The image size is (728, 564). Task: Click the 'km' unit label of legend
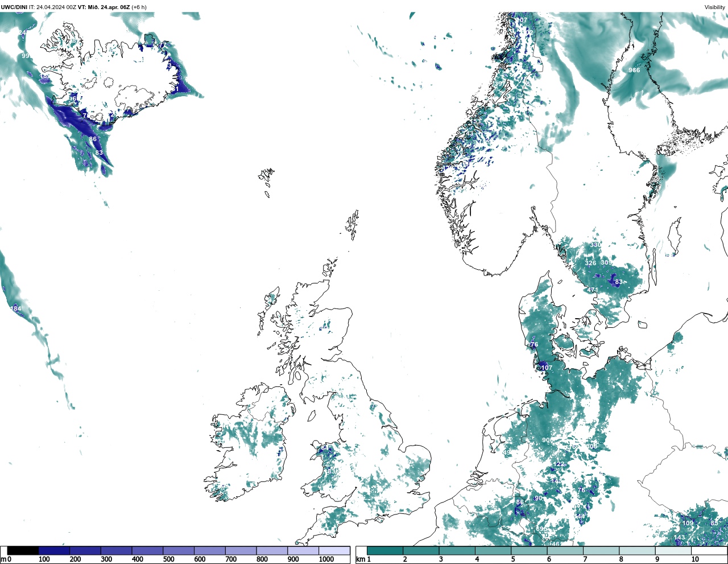(360, 559)
